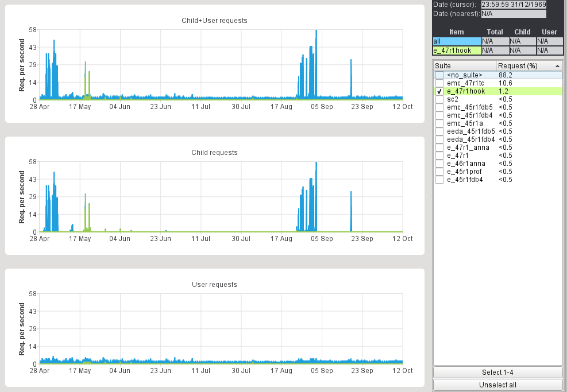Click the Unselect all button
Image resolution: width=567 pixels, height=392 pixels.
(497, 385)
